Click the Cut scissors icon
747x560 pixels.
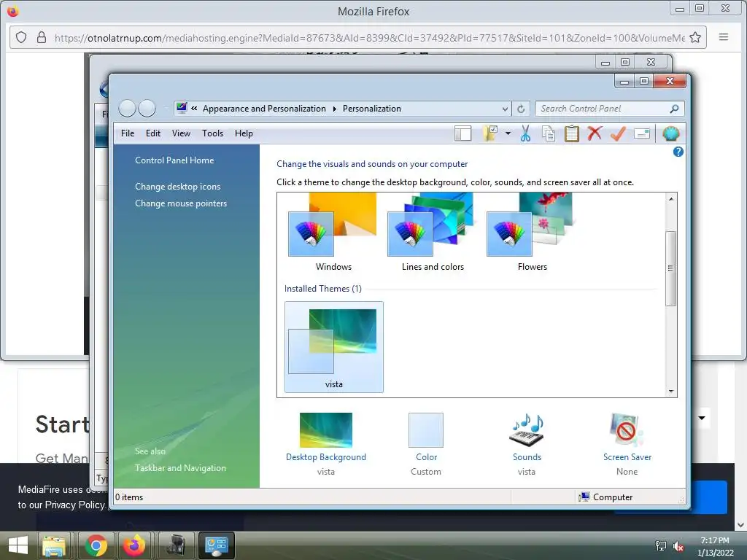point(525,134)
